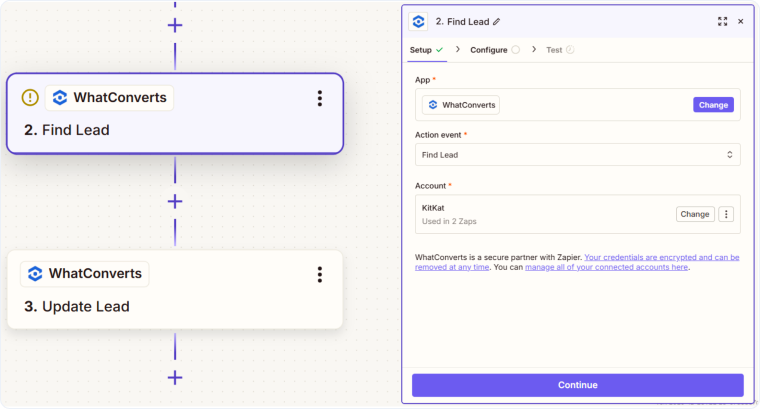Open three-dot menu on Find Lead step
This screenshot has height=409, width=760.
[320, 98]
